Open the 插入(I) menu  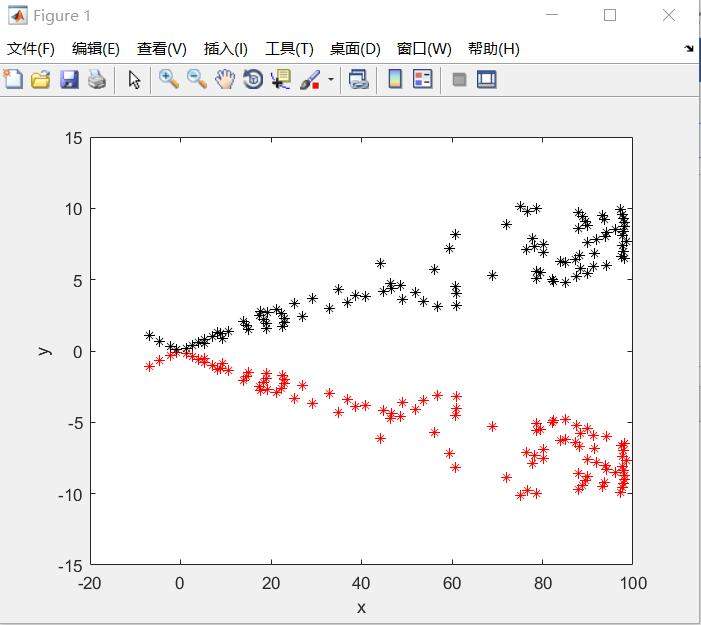coord(226,49)
